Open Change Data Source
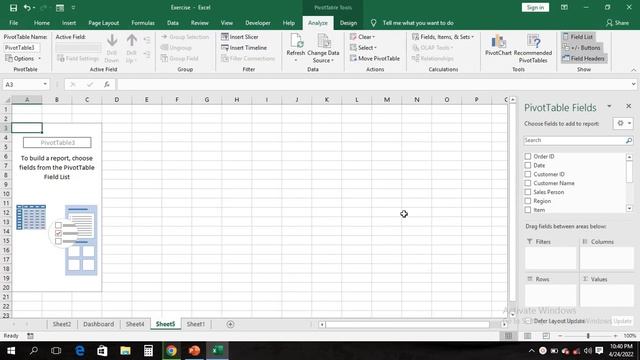The image size is (640, 360). pos(323,48)
